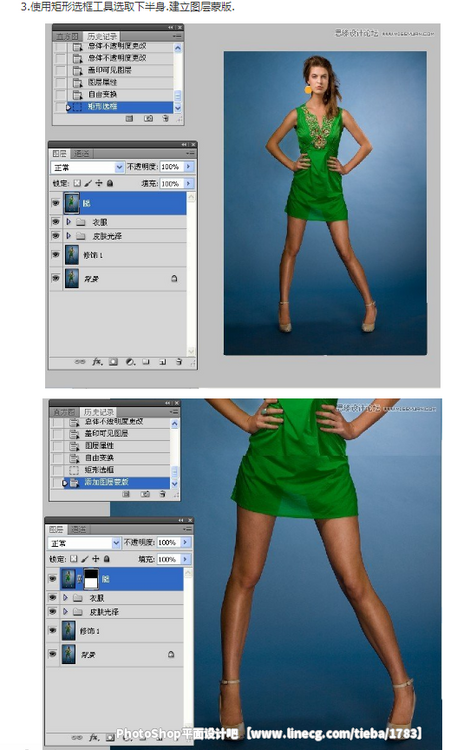
Task: Open the fill slider arrow in first image Layers panel
Action: point(188,183)
